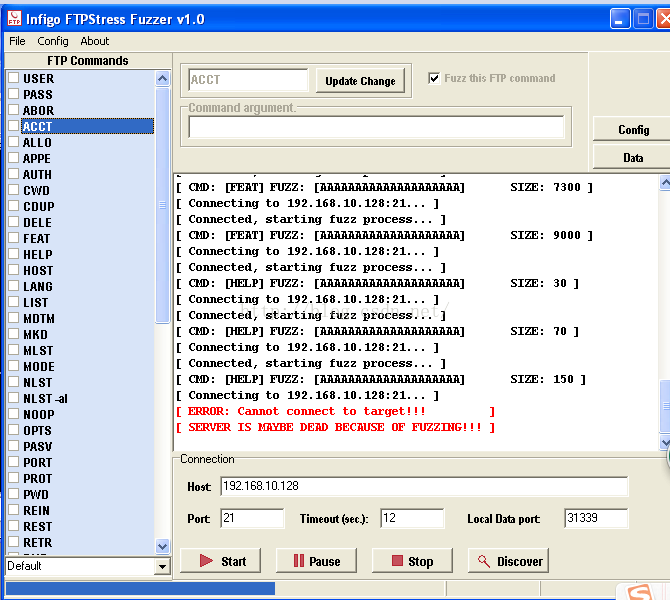Select the REIN command label
Image resolution: width=670 pixels, height=600 pixels.
pos(36,510)
